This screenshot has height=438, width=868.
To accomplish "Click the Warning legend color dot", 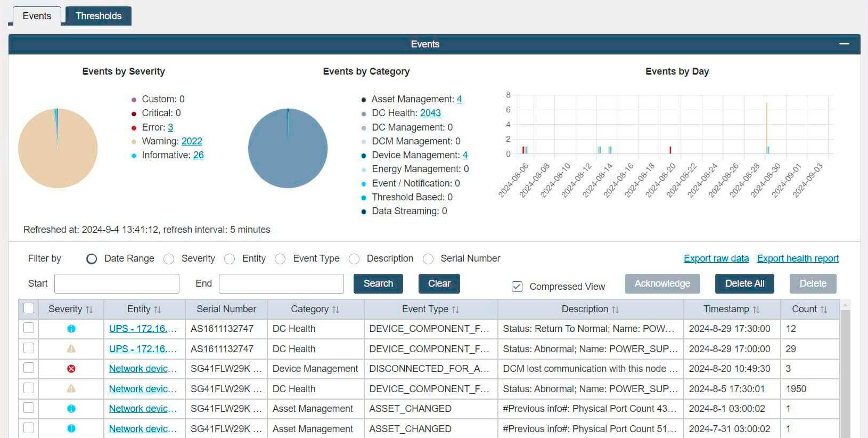I will point(134,142).
